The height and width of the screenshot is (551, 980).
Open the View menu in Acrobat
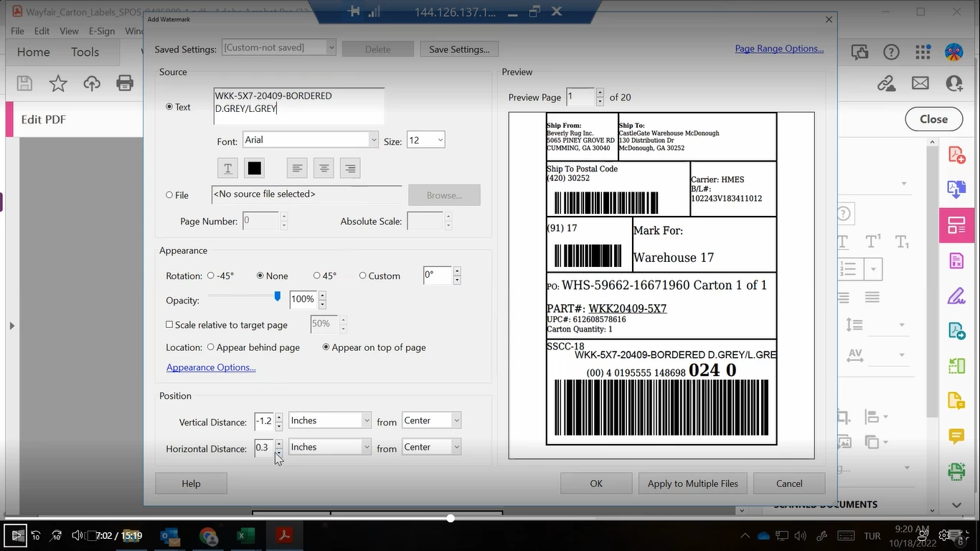(69, 31)
